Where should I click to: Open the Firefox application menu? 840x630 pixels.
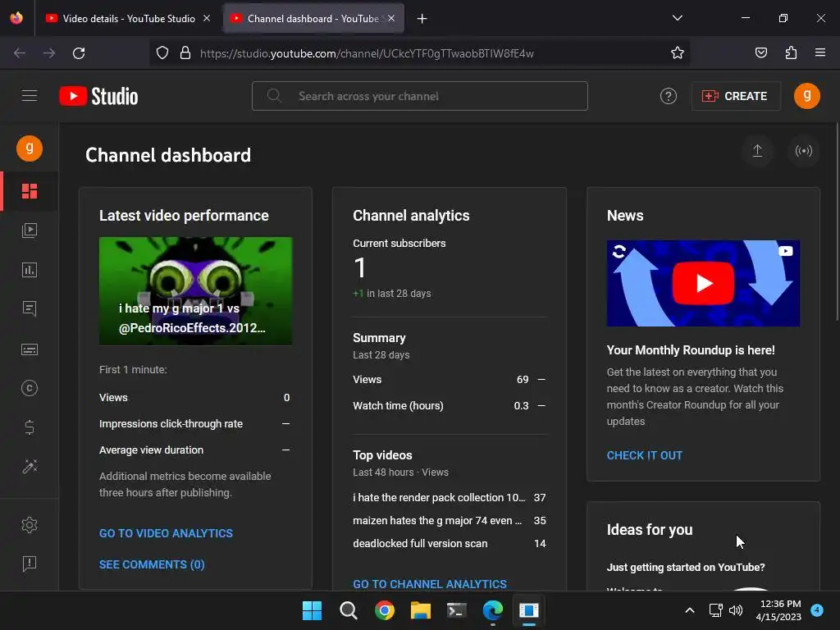click(820, 53)
